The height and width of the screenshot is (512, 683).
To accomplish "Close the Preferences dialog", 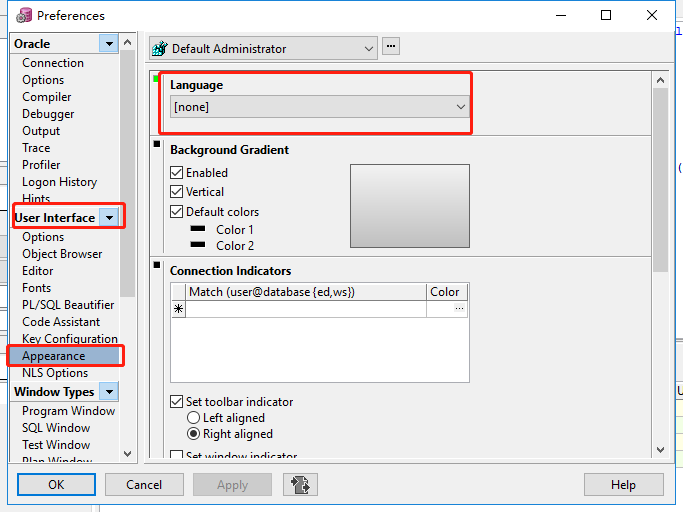I will tap(652, 15).
